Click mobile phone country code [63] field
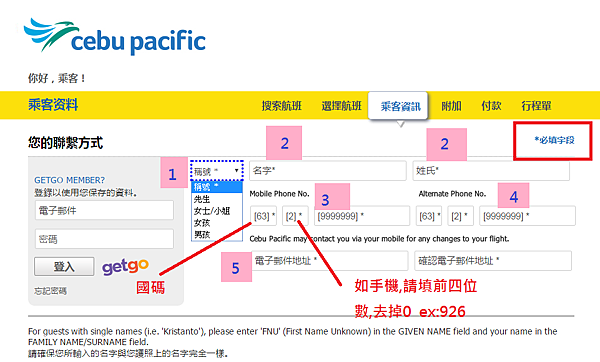The height and width of the screenshot is (362, 600). click(x=264, y=216)
